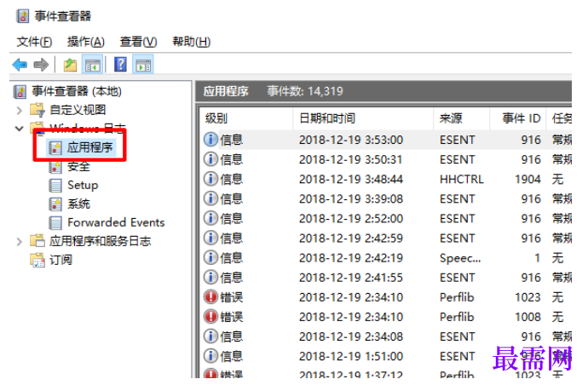
Task: Click info icon of HHCTRL 3:48:44 event
Action: [210, 179]
